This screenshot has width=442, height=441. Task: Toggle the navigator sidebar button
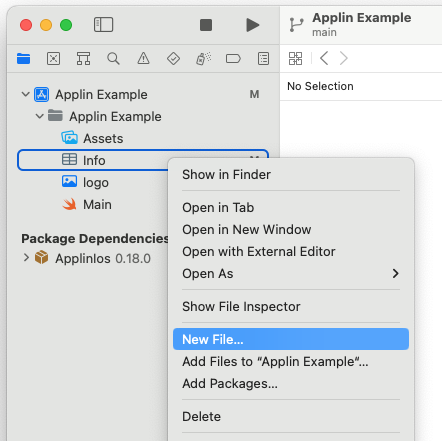click(x=103, y=25)
